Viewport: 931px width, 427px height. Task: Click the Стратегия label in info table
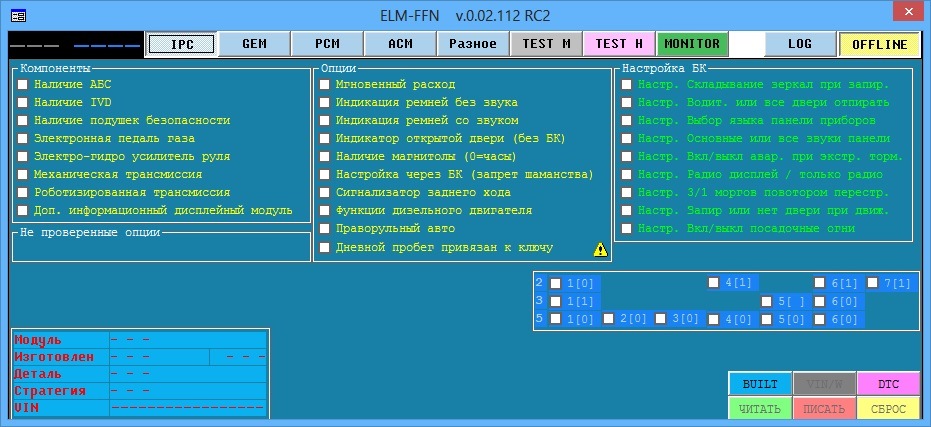pyautogui.click(x=50, y=391)
